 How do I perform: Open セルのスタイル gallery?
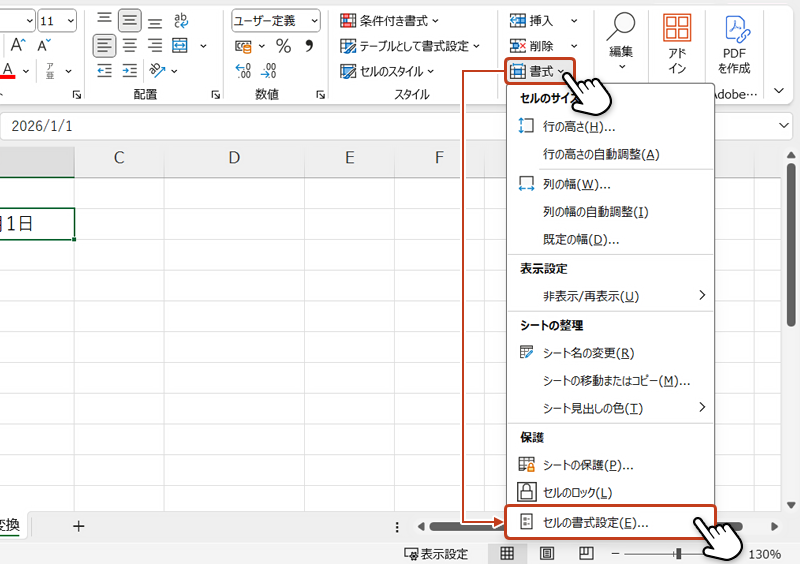click(387, 71)
